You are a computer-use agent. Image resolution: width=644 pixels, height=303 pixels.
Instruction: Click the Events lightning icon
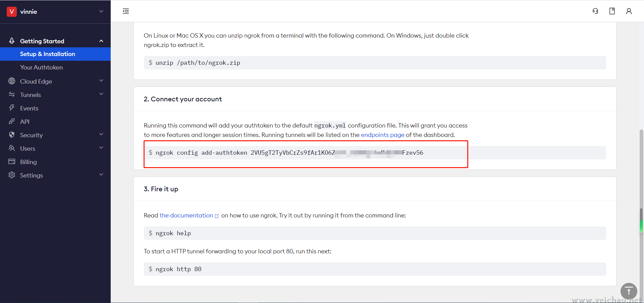coord(12,108)
